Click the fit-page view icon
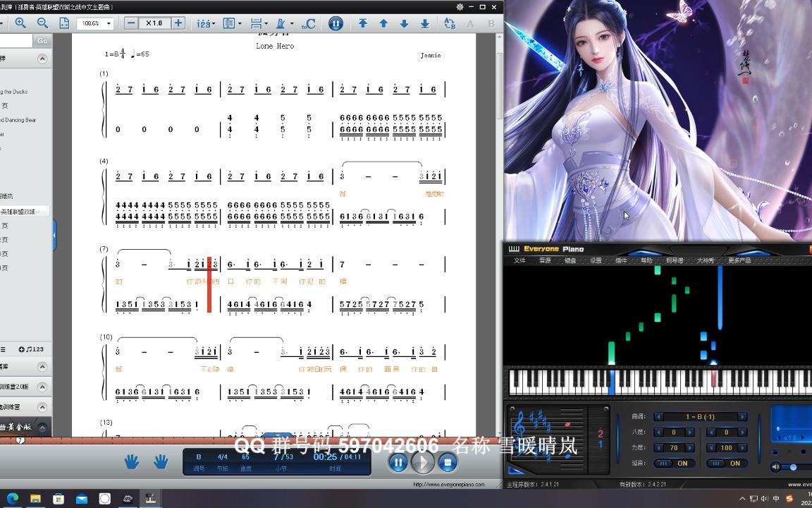812x508 pixels. (63, 23)
